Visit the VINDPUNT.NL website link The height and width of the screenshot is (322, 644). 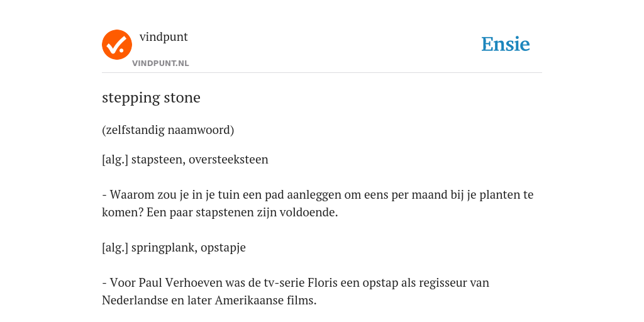tap(160, 64)
